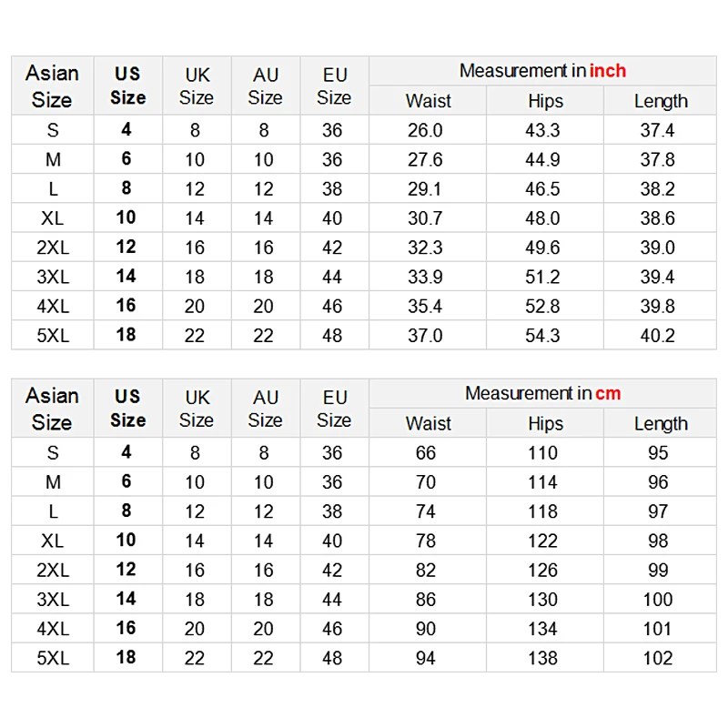Click waist value 26.0 for size S
This screenshot has height=728, width=728.
click(425, 130)
